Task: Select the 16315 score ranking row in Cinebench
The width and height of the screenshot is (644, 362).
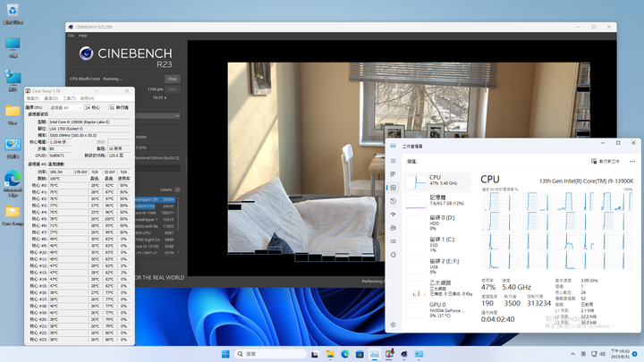Action: [156, 220]
